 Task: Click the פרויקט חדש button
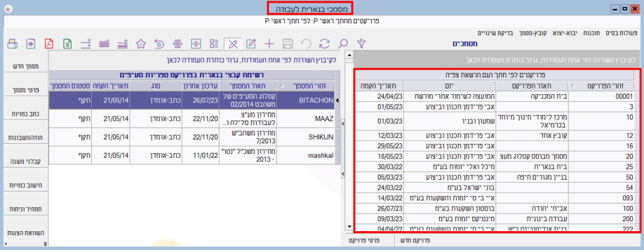click(x=416, y=240)
